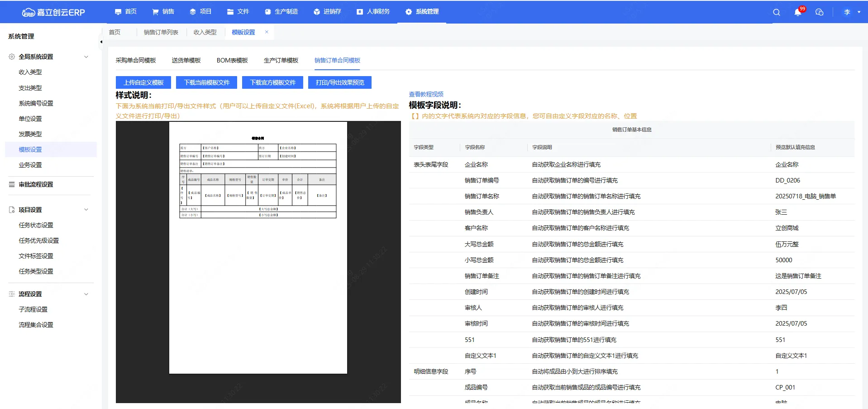Collapse the 流程设置 section chevron
The height and width of the screenshot is (409, 868).
click(x=86, y=294)
